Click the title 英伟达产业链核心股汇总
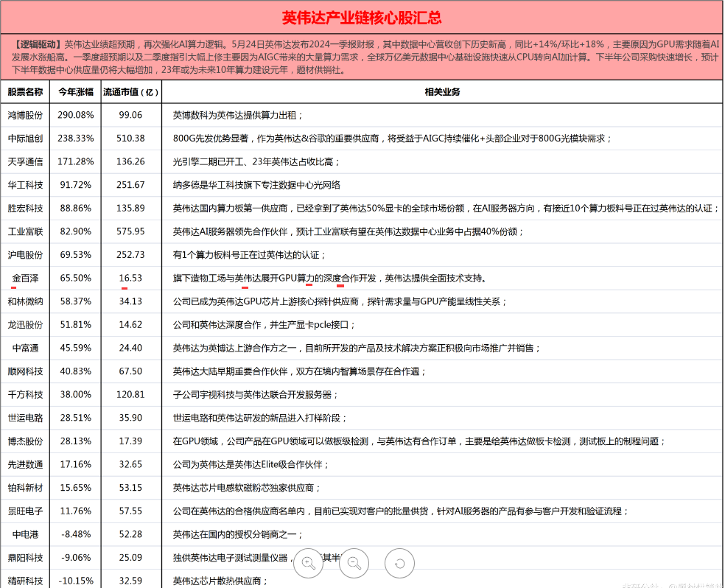Screen dimensions: 725x588 pos(362,18)
